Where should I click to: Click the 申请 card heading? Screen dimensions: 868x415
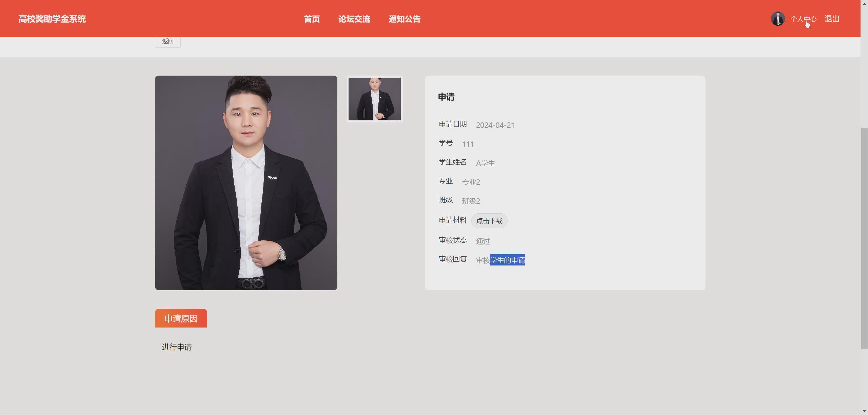[x=446, y=97]
